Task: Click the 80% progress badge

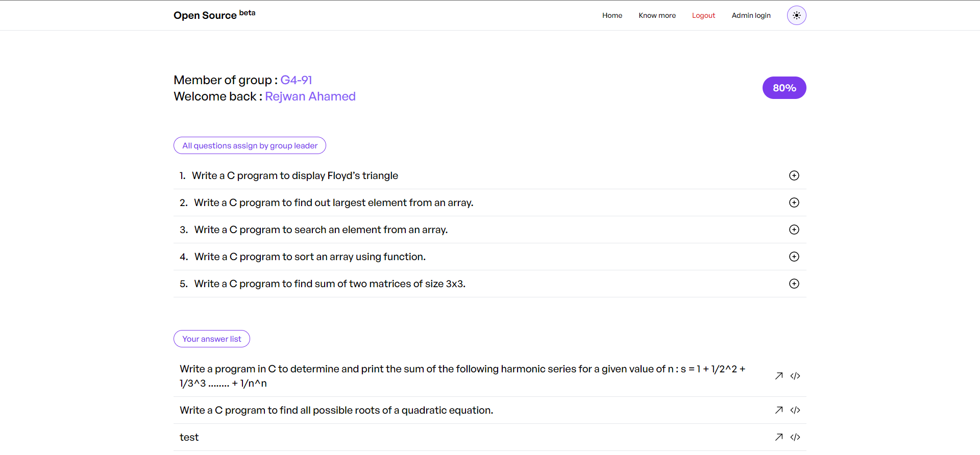Action: coord(784,88)
